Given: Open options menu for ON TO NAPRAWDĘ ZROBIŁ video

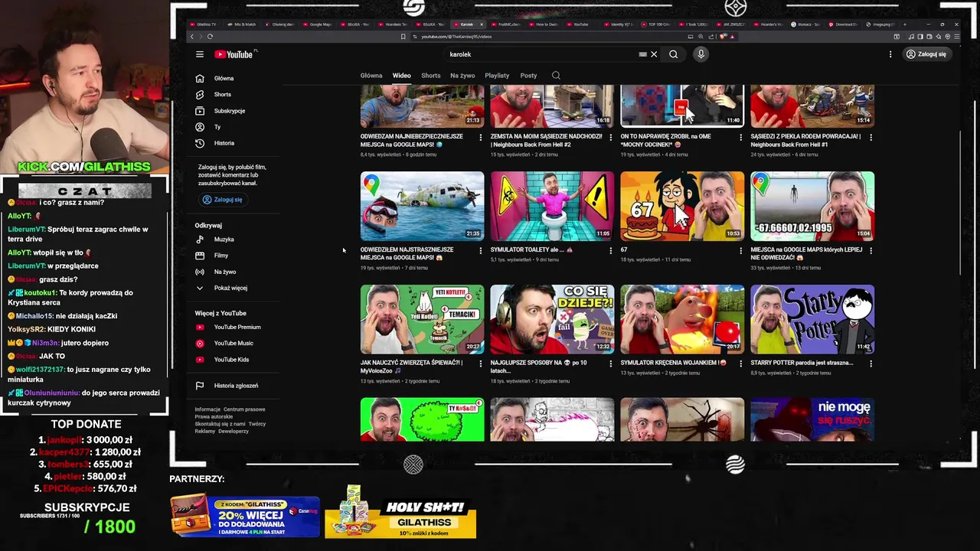Looking at the screenshot, I should [x=740, y=137].
